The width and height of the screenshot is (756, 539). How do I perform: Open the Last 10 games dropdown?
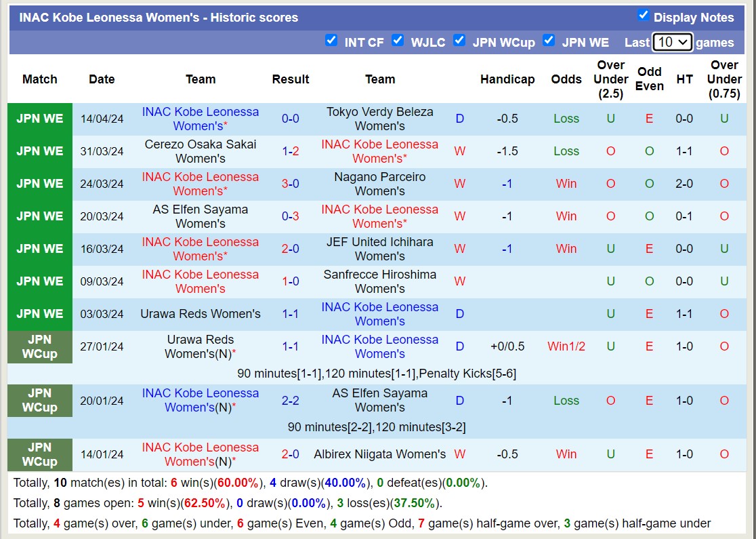point(672,42)
